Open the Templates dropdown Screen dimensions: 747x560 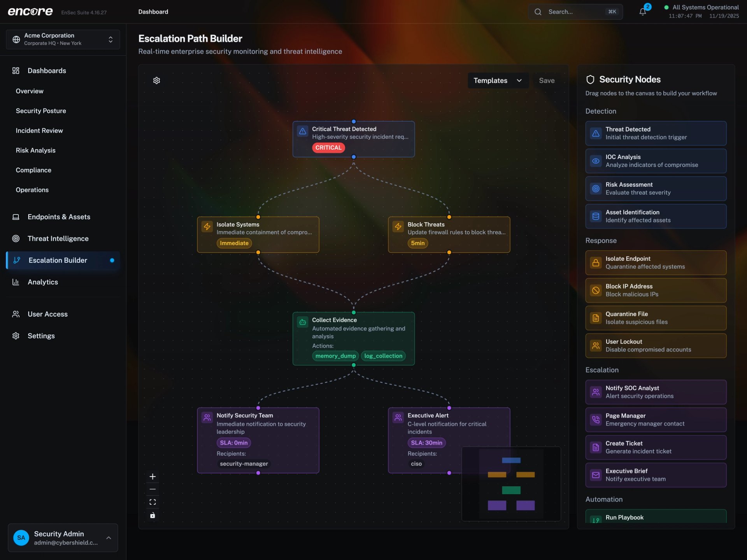[498, 80]
